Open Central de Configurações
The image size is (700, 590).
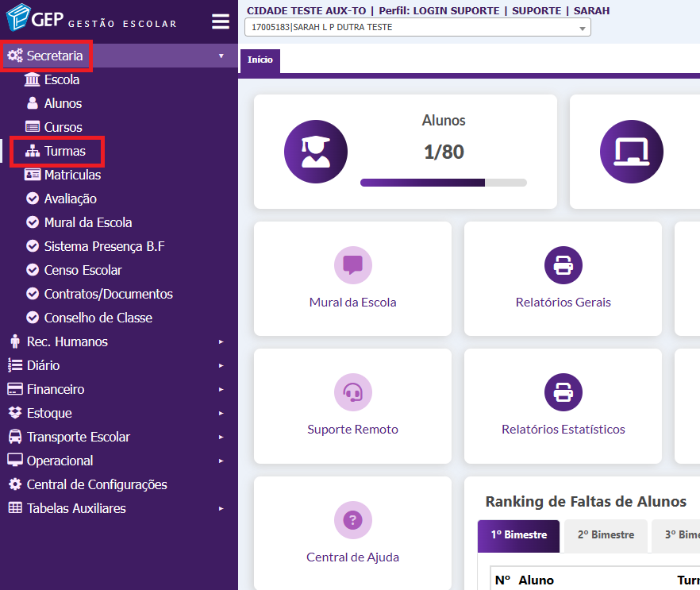pos(97,484)
